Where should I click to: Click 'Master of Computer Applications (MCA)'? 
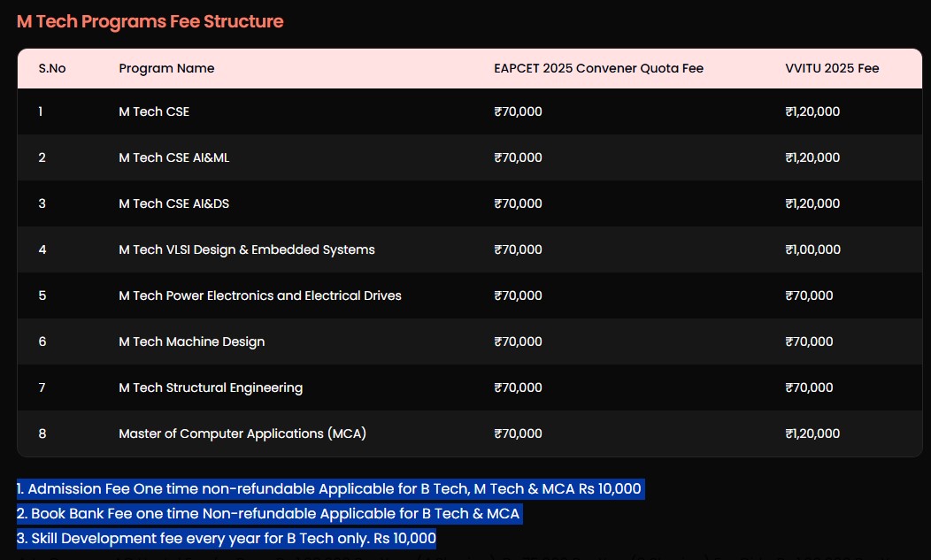[x=242, y=433]
